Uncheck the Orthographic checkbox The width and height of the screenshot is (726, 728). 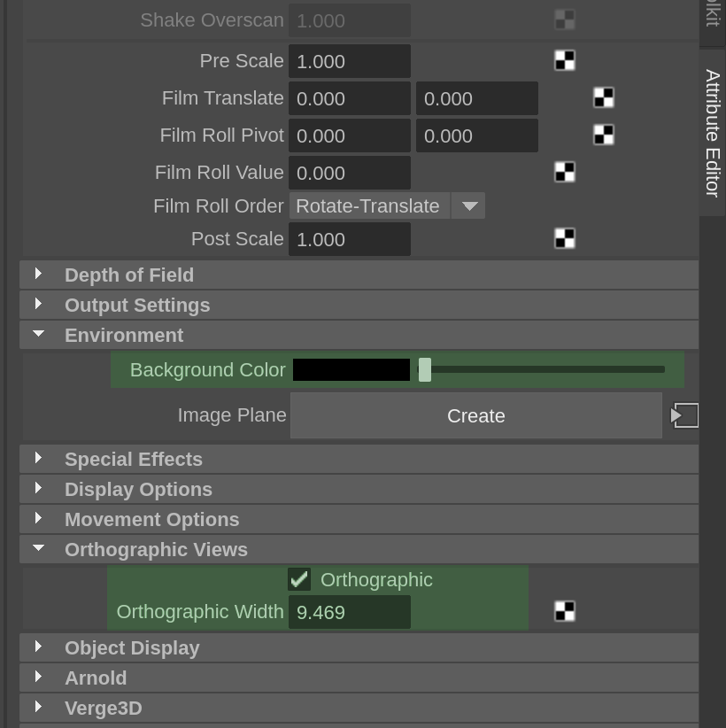(x=299, y=579)
